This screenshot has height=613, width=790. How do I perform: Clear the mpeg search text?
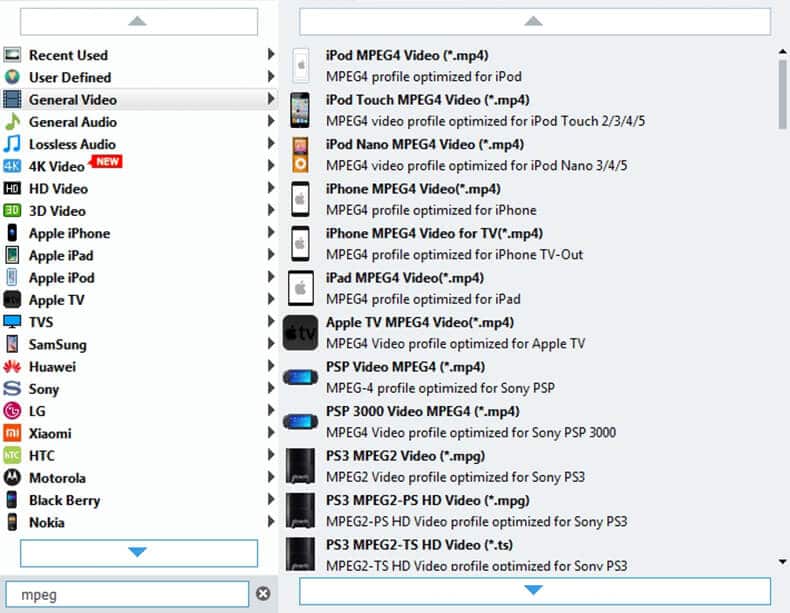(263, 594)
